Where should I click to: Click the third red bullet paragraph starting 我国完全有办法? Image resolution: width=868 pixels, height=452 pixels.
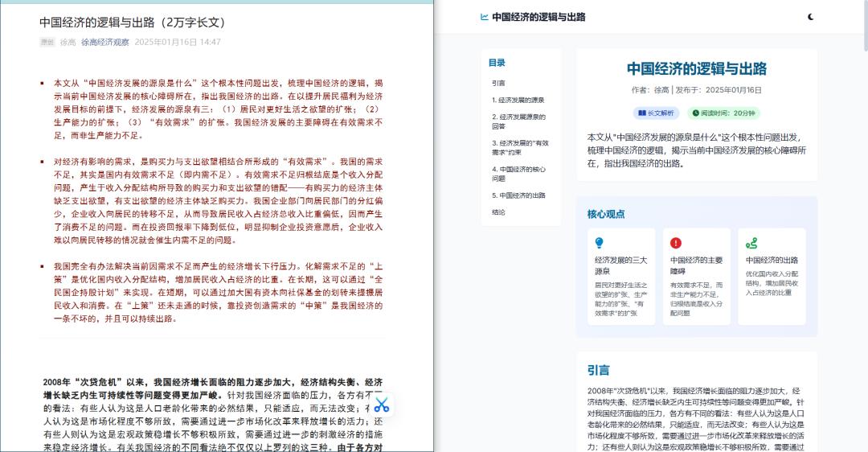[x=218, y=293]
